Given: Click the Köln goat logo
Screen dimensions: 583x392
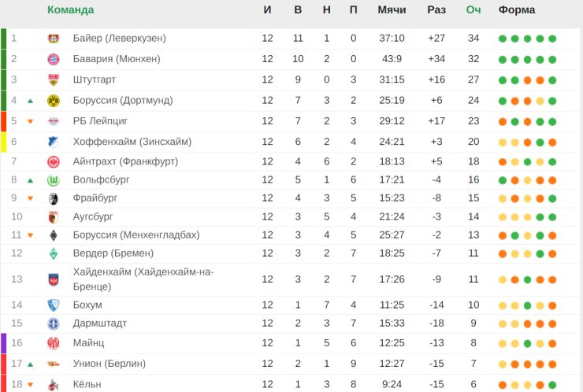Looking at the screenshot, I should tap(54, 385).
